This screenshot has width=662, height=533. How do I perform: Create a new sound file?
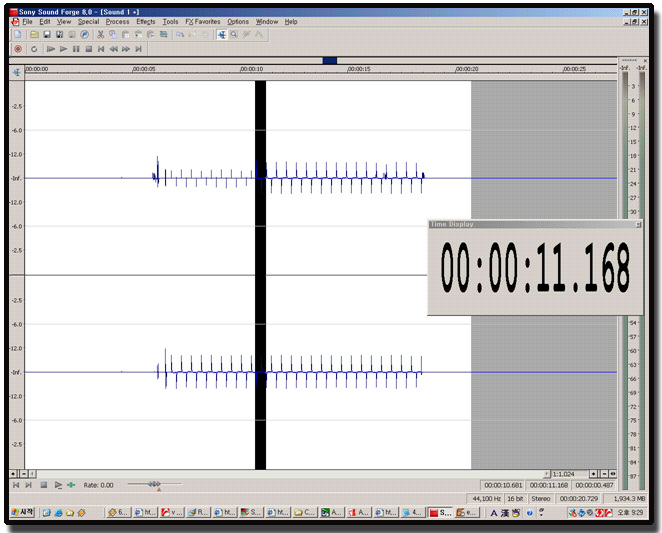(18, 35)
